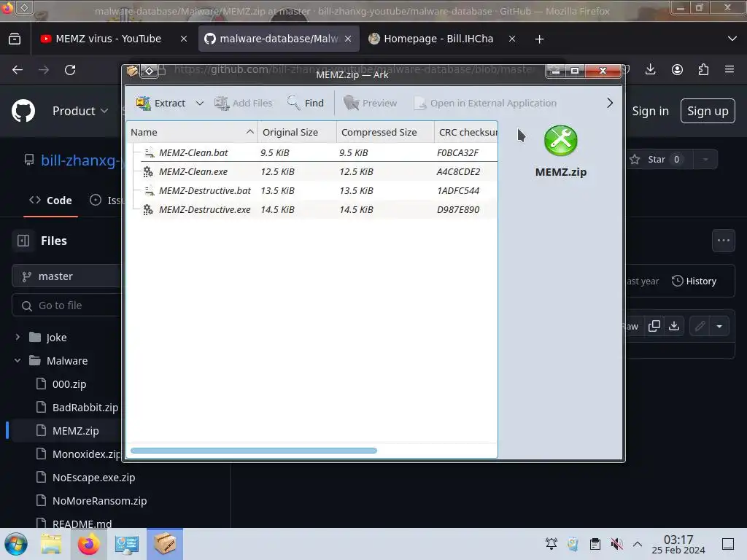Open NoEscape.exe.zip in file tree
This screenshot has height=560, width=747.
(93, 478)
